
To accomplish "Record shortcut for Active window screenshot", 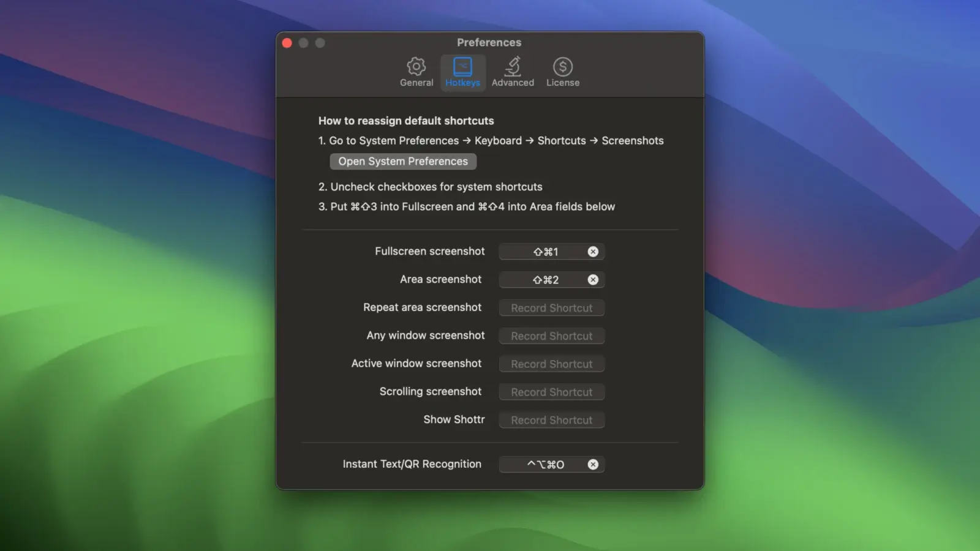I will tap(551, 364).
